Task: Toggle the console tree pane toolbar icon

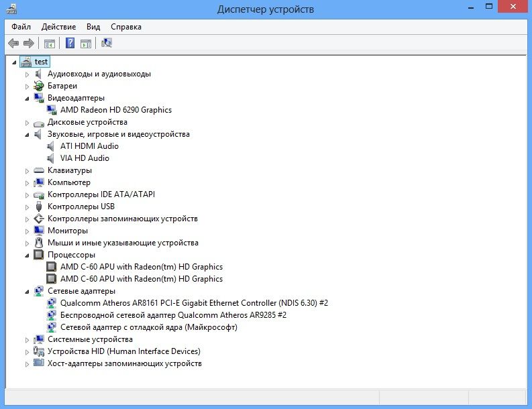Action: [50, 44]
